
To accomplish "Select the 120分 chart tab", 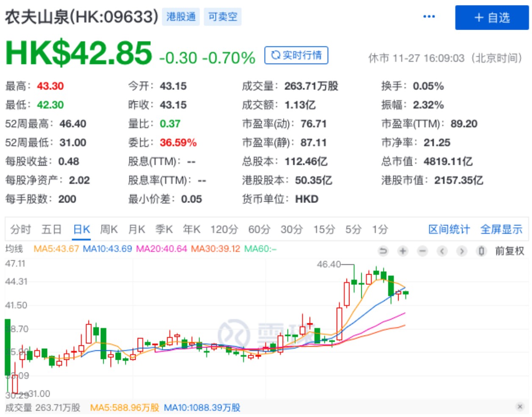I will [x=224, y=230].
